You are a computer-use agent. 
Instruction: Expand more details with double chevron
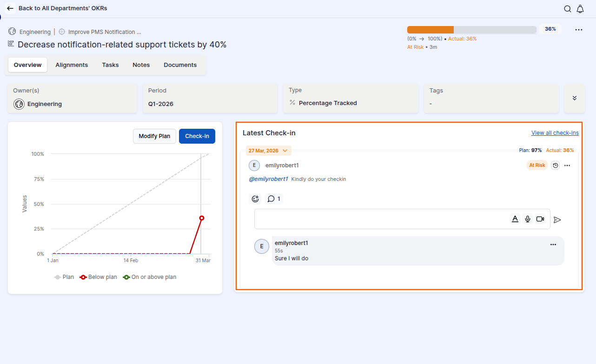575,98
